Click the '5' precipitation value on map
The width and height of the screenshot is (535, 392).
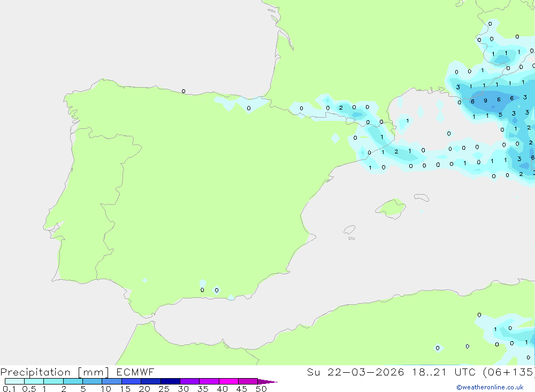(501, 114)
